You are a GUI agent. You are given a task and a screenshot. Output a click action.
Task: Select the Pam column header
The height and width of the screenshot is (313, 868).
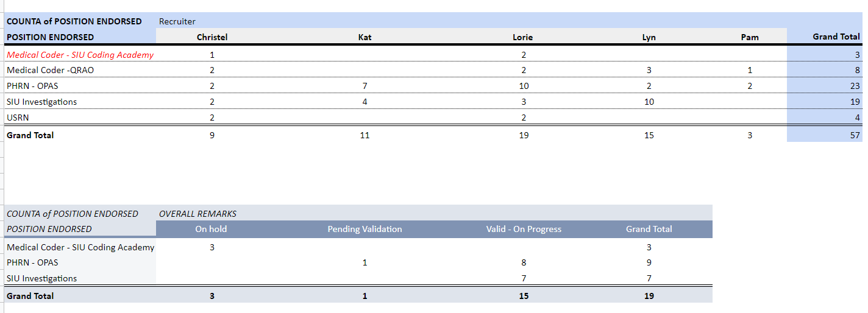(749, 37)
